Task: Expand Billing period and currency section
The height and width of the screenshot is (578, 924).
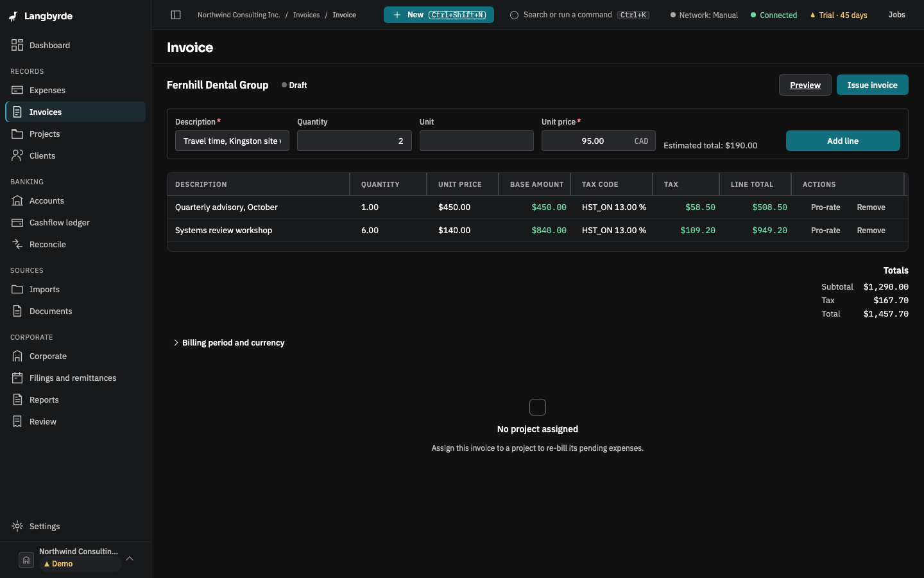Action: [229, 343]
